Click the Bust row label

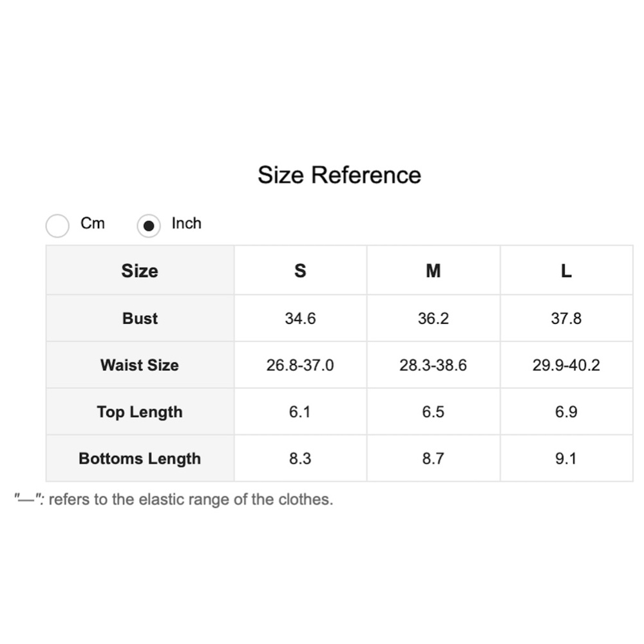tap(140, 319)
